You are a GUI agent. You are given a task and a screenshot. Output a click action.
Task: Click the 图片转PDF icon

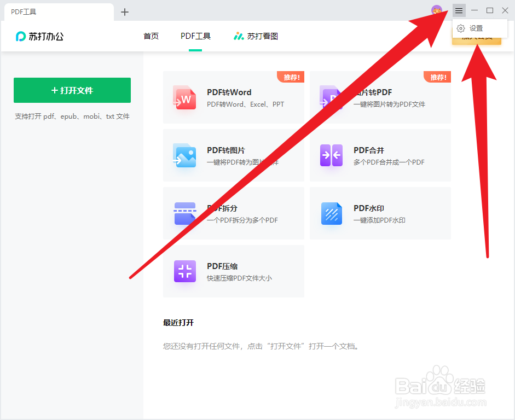pyautogui.click(x=331, y=97)
